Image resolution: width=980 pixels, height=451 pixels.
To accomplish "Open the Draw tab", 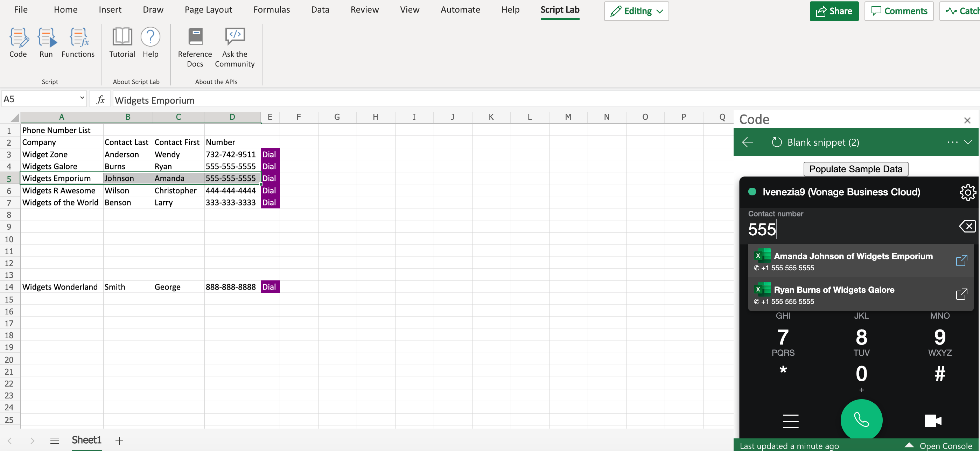I will pos(153,9).
